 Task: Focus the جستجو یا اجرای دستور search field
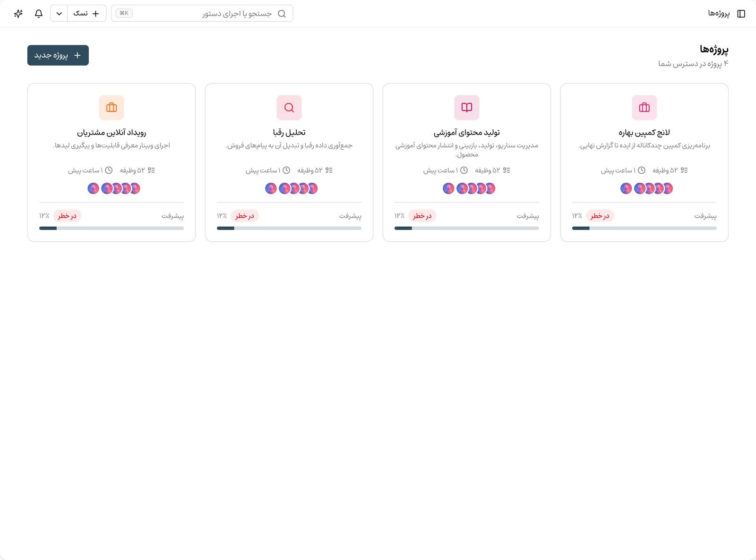point(202,13)
